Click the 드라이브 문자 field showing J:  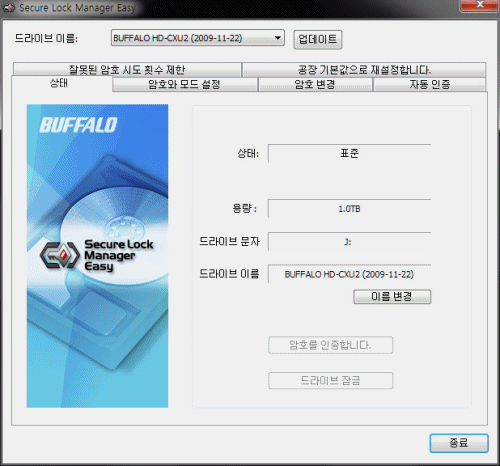point(349,241)
